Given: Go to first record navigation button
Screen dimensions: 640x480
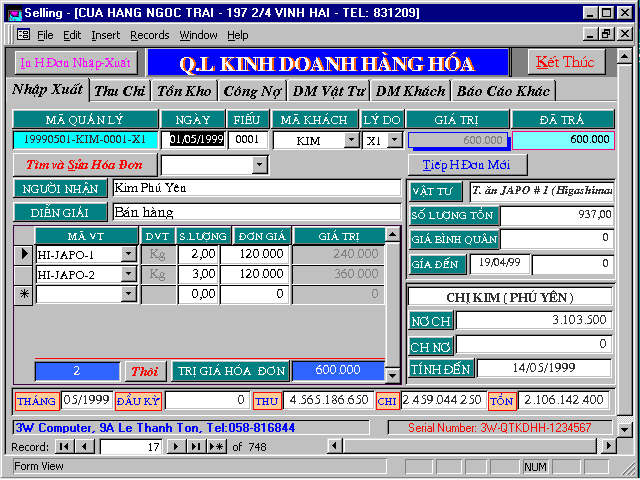Looking at the screenshot, I should pos(64,447).
